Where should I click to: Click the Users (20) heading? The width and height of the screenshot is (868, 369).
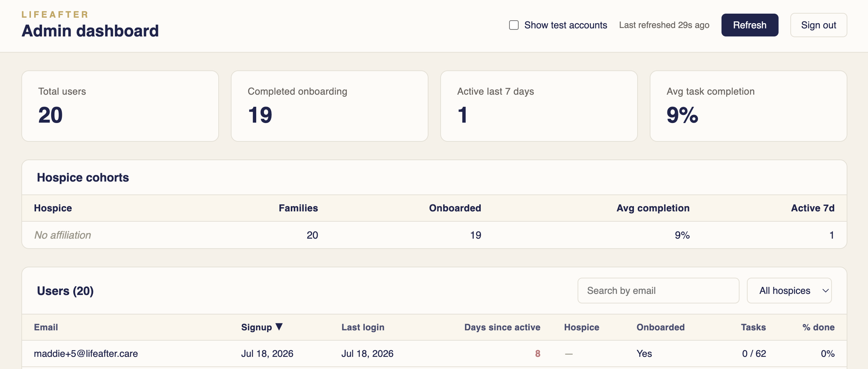coord(65,291)
